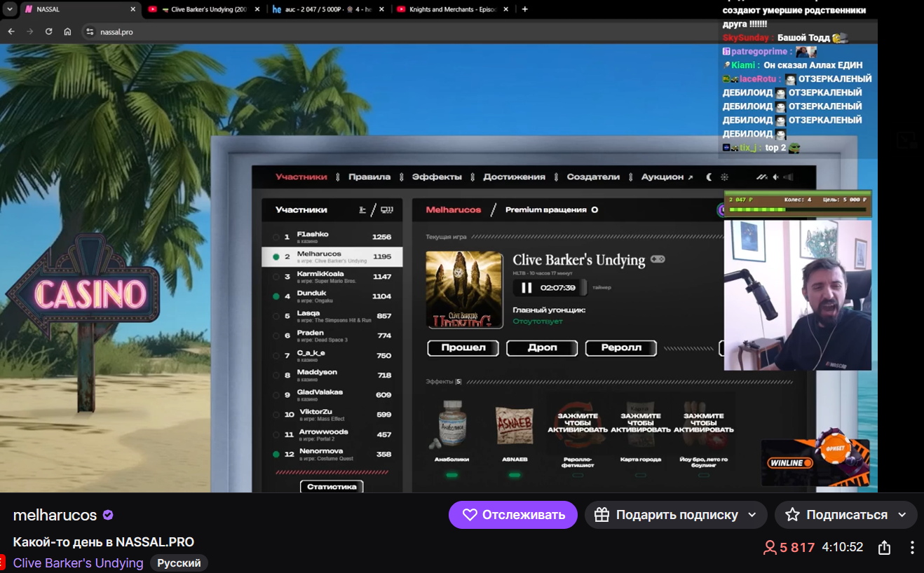Switch to dark moon theme
Viewport: 924px width, 573px height.
pos(709,177)
